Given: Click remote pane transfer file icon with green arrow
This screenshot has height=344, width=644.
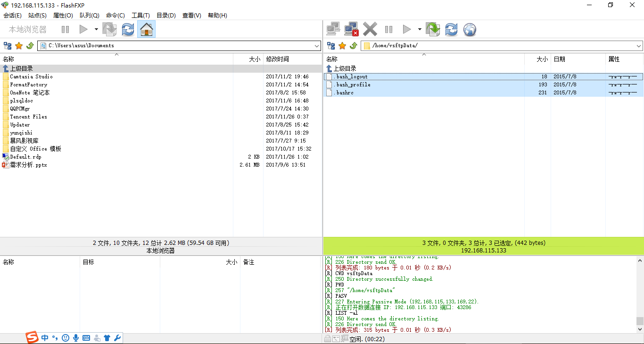Looking at the screenshot, I should pyautogui.click(x=433, y=29).
